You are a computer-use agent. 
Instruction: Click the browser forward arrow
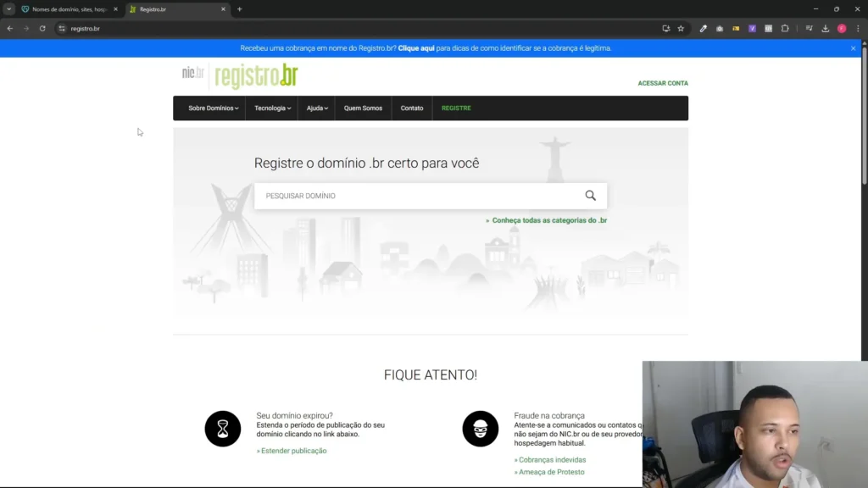pos(26,28)
